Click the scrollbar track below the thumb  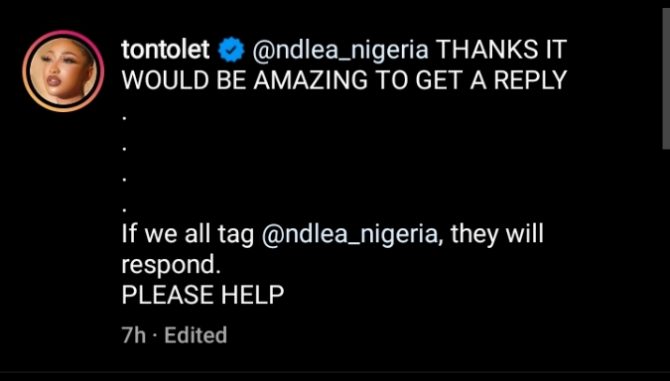tap(666, 261)
